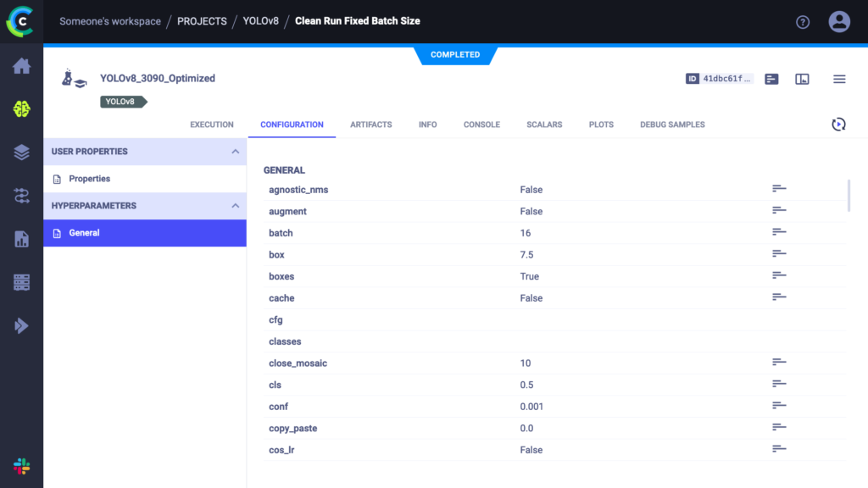The height and width of the screenshot is (488, 868).
Task: Open the Reports chart icon
Action: (21, 239)
